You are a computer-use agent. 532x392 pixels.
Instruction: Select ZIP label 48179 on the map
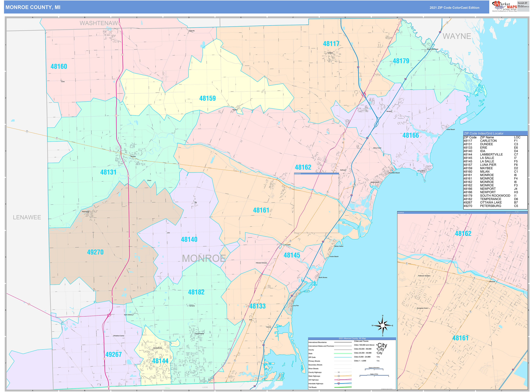point(401,61)
